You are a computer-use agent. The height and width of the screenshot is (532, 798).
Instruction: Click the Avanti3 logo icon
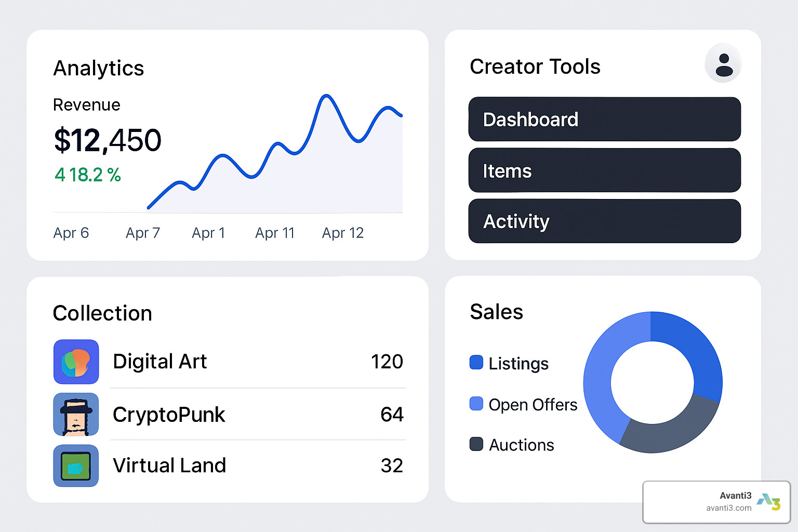pos(768,502)
